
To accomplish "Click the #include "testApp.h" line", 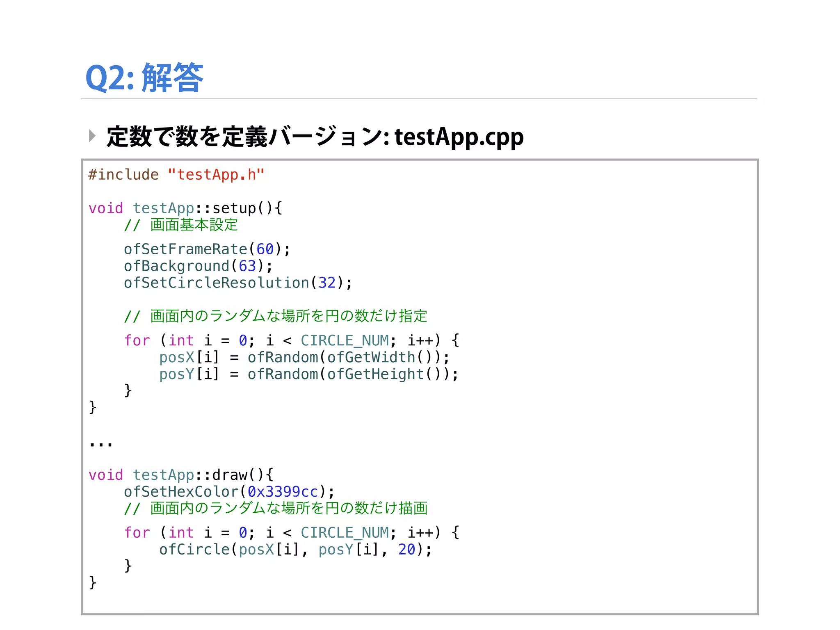I will pos(176,175).
